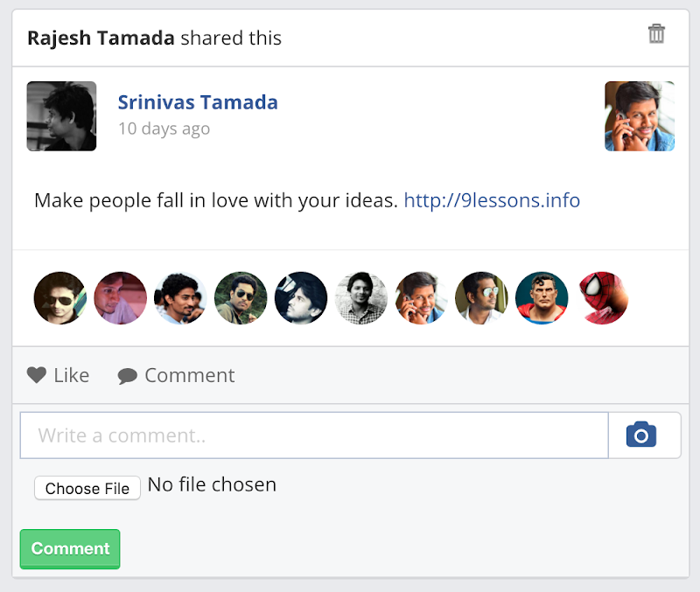Click the post author's square photo
Viewport: 700px width, 592px height.
click(x=61, y=116)
